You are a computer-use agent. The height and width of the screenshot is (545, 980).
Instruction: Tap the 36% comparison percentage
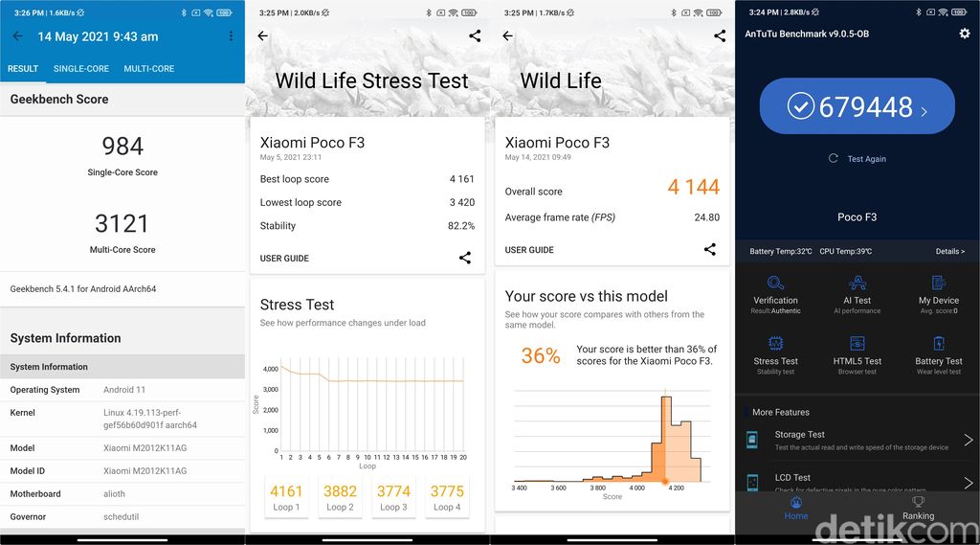[x=541, y=355]
